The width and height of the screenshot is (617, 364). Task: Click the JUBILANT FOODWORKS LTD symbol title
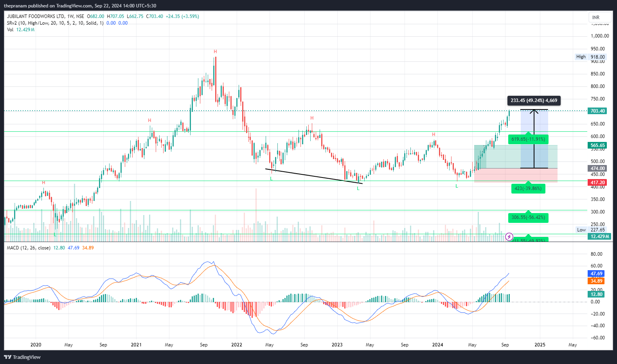point(36,16)
